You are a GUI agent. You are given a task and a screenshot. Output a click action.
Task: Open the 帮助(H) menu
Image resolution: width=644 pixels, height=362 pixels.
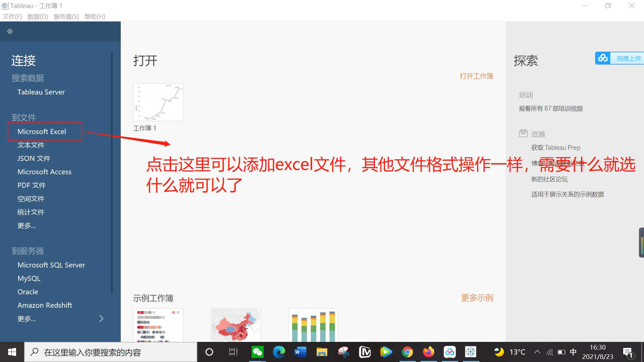[x=95, y=16]
